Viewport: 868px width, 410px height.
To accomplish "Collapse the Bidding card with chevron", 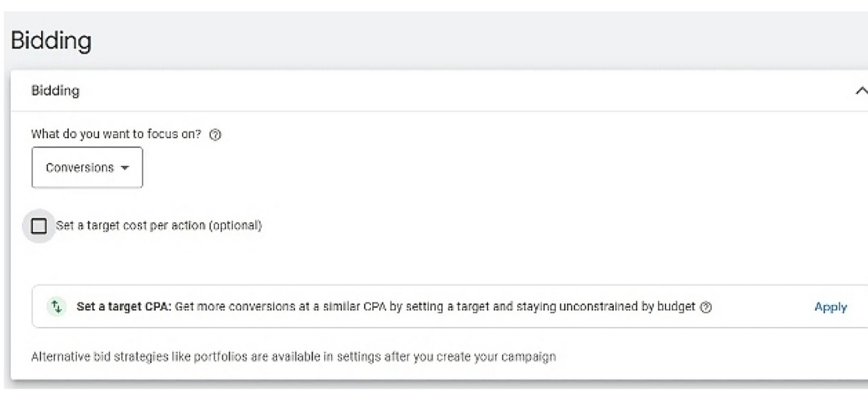I will click(x=860, y=91).
